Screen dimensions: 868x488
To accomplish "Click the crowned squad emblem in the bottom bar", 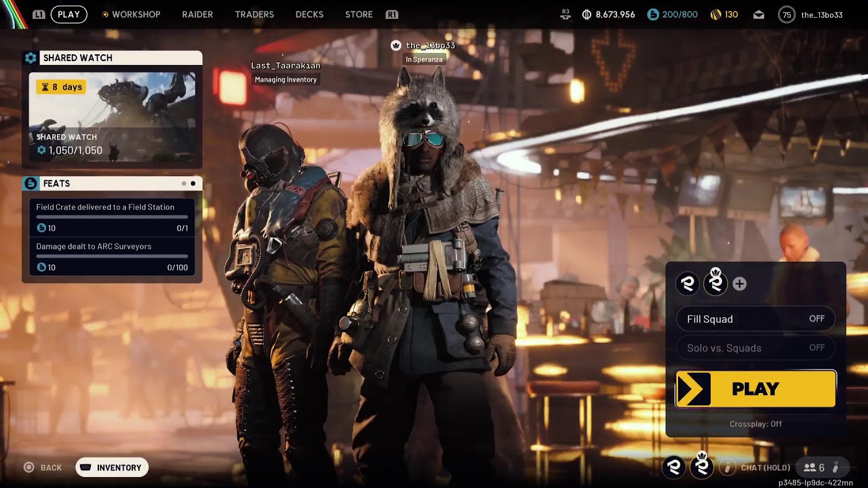I will (x=702, y=465).
